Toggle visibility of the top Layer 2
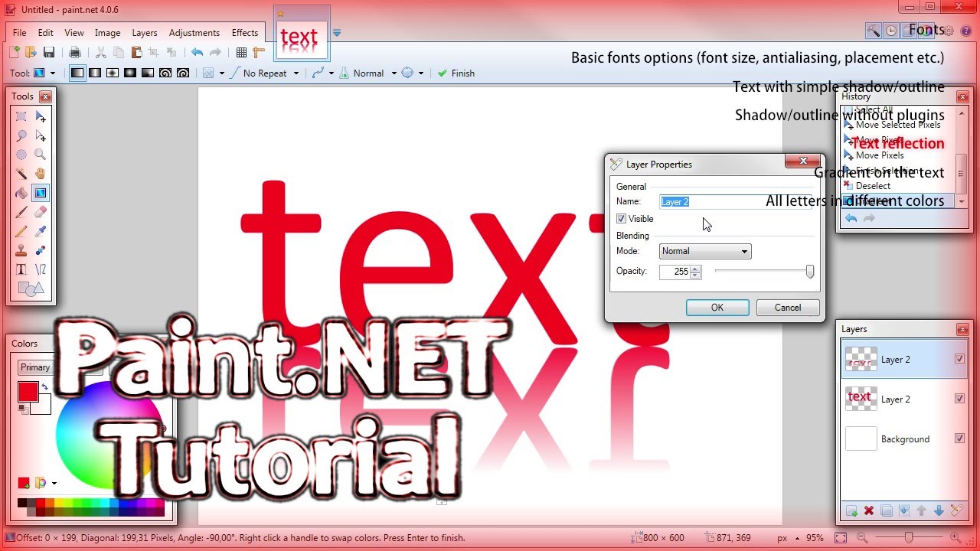 pyautogui.click(x=960, y=359)
